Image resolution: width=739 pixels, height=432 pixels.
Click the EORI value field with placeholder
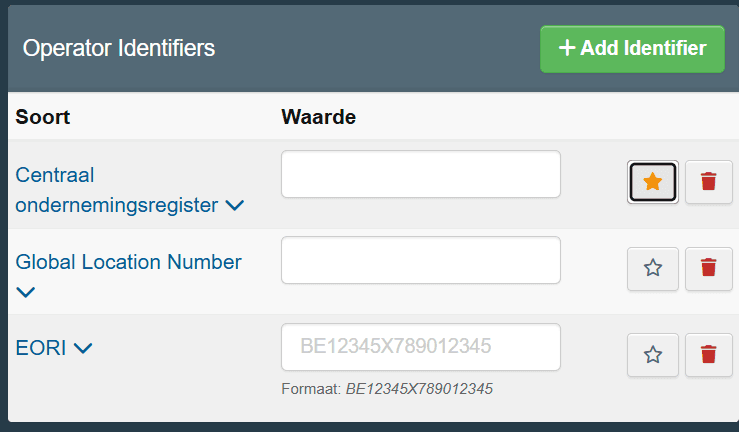[x=420, y=347]
